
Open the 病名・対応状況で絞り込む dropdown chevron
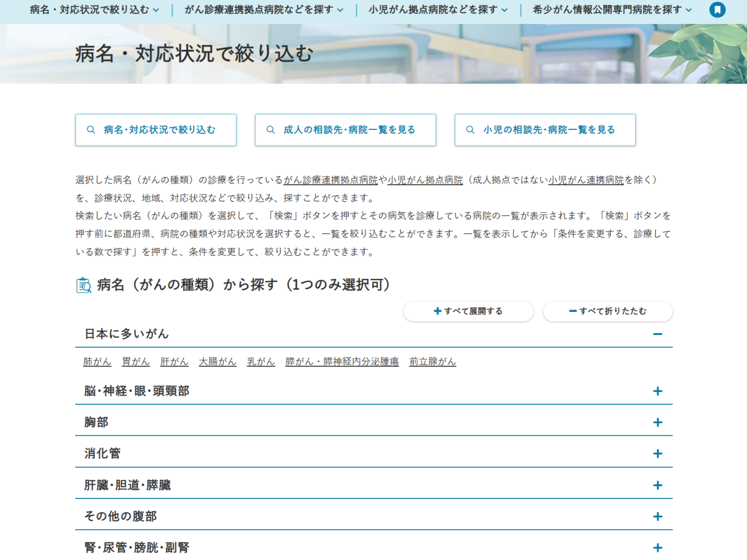pos(157,10)
